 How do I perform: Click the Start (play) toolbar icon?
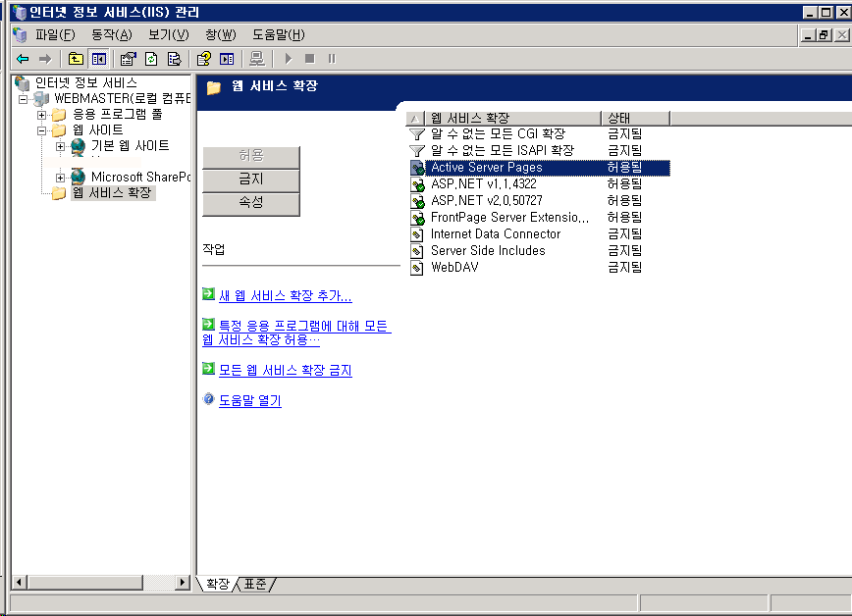point(288,59)
